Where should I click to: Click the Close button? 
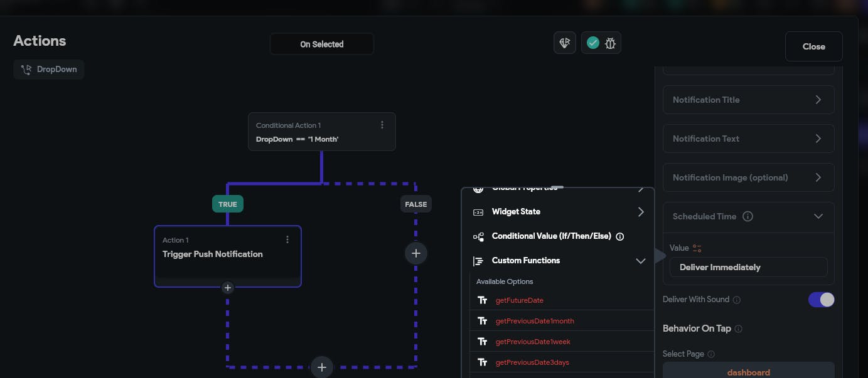point(813,46)
